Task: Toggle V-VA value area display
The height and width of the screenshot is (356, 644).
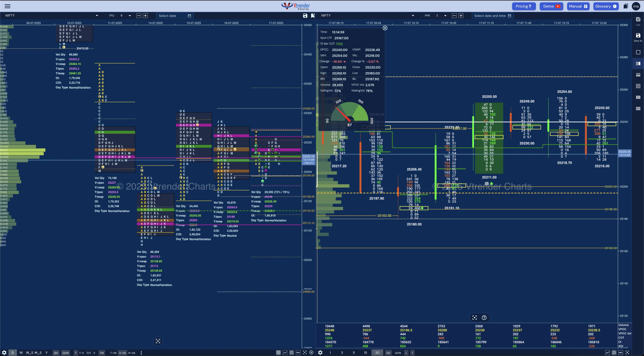Action: click(122, 353)
